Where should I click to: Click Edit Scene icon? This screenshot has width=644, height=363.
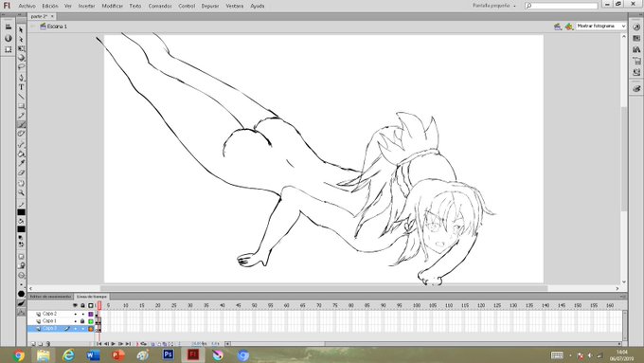pos(557,27)
